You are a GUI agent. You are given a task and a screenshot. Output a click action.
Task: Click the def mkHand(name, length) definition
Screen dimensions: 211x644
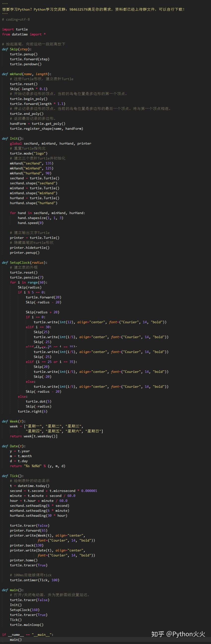point(27,74)
